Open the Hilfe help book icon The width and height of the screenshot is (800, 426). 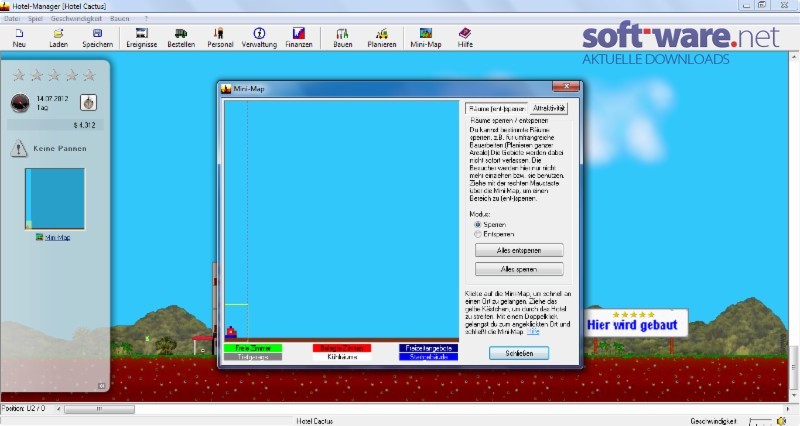pyautogui.click(x=465, y=34)
